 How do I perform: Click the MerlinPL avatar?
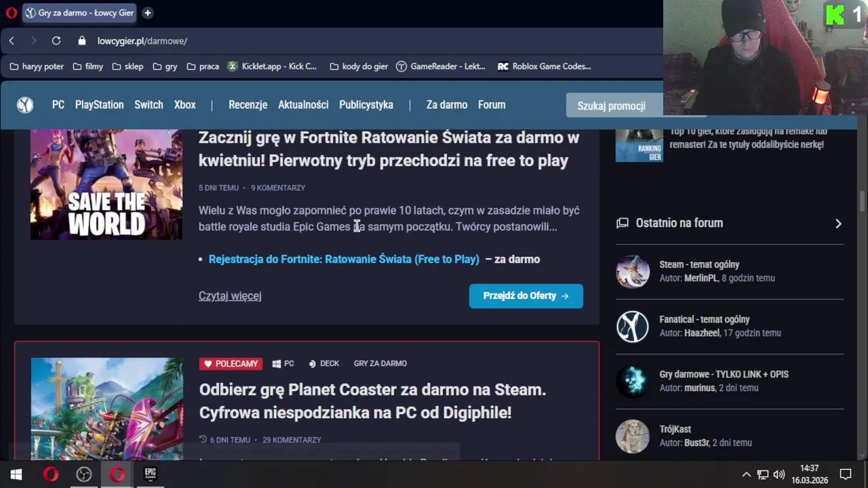pyautogui.click(x=633, y=272)
